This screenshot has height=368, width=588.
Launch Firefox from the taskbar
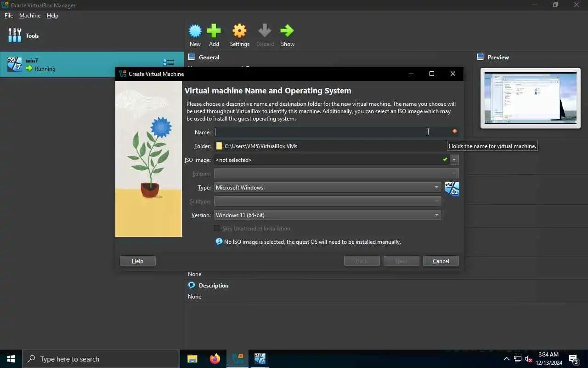coord(215,359)
